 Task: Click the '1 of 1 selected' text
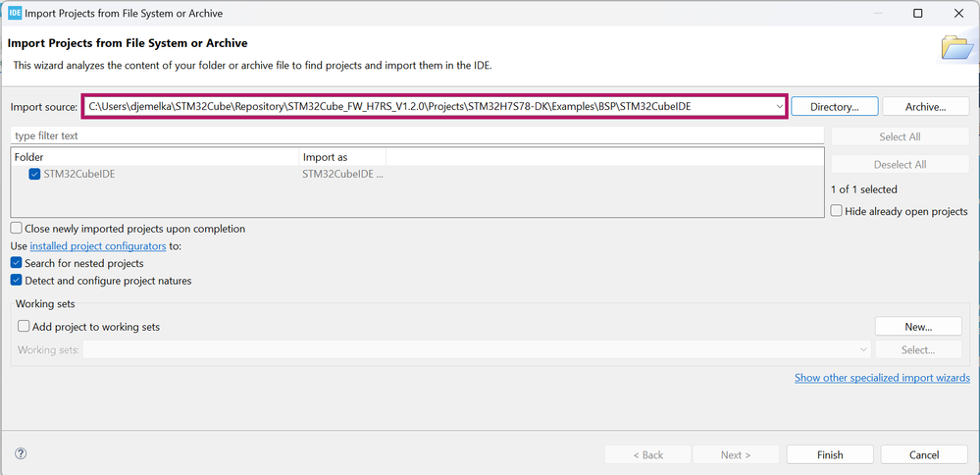(x=863, y=189)
